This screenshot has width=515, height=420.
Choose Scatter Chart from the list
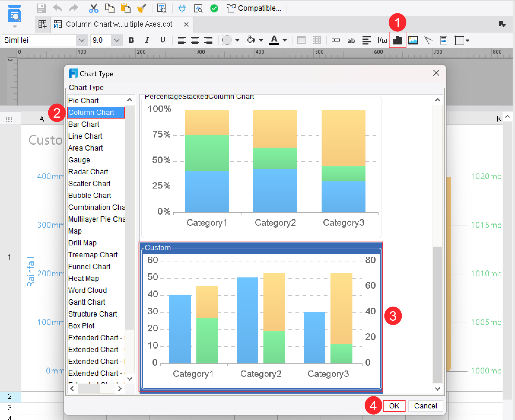[96, 183]
